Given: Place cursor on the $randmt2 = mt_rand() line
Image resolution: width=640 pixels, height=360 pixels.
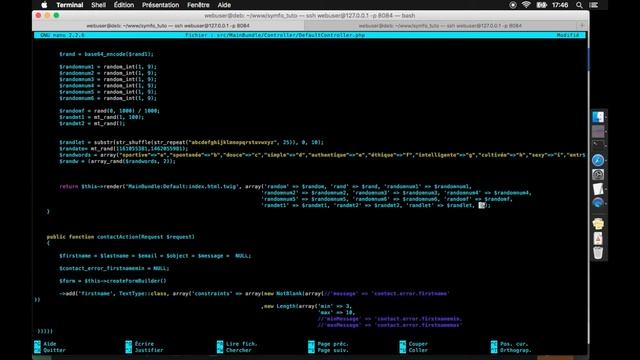Looking at the screenshot, I should (x=92, y=123).
